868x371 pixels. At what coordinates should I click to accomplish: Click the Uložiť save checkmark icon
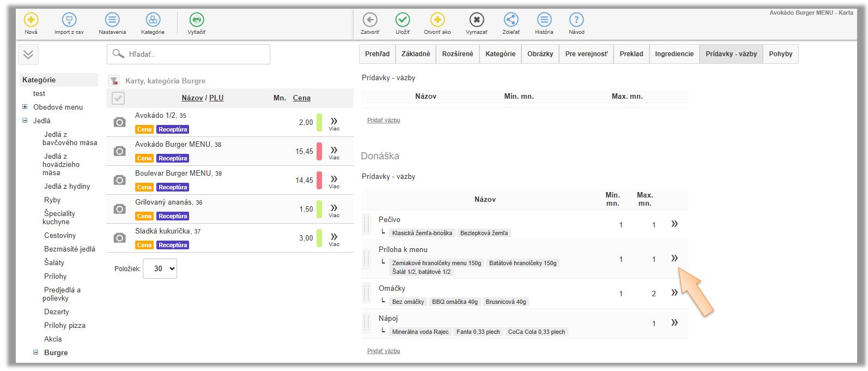(403, 20)
